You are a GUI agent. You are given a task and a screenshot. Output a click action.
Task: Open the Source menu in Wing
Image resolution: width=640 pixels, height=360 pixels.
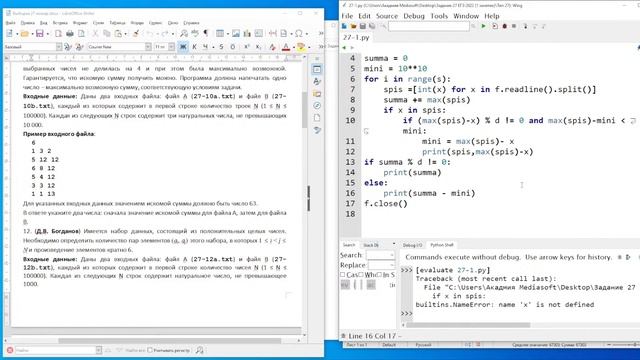coord(387,16)
